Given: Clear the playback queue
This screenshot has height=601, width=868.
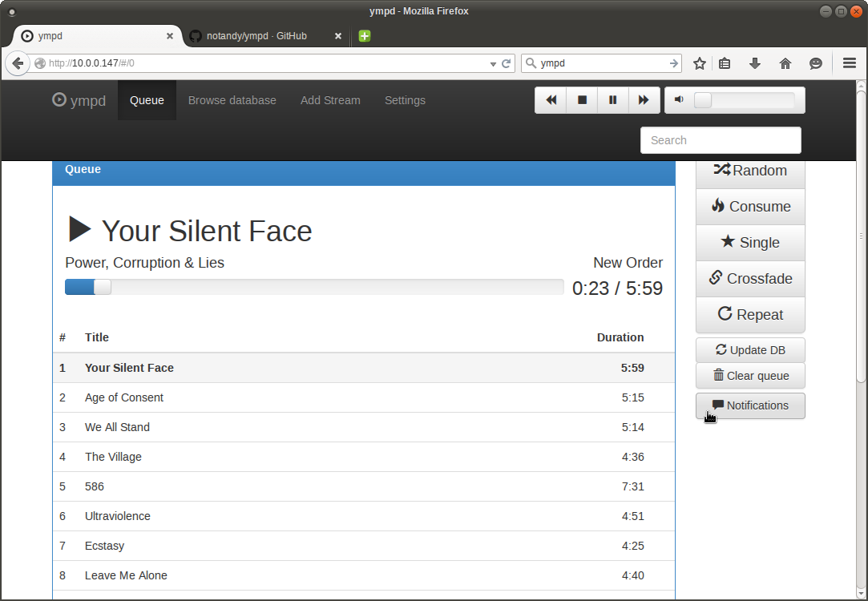Looking at the screenshot, I should tap(750, 375).
